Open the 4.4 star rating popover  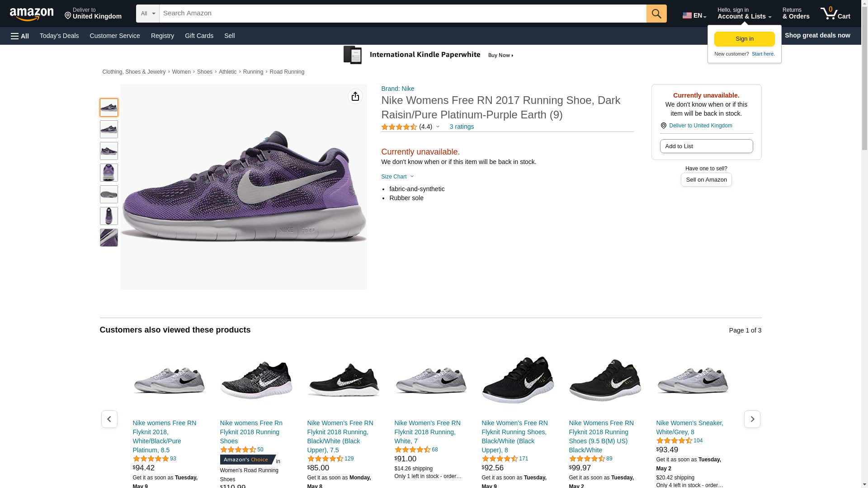pyautogui.click(x=410, y=127)
